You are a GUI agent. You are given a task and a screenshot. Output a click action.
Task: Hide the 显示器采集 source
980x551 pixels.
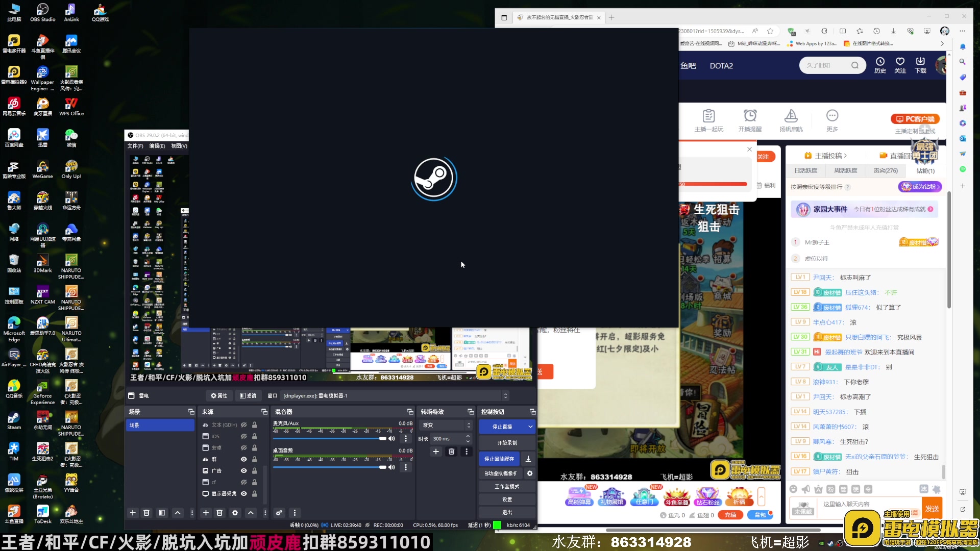(244, 494)
